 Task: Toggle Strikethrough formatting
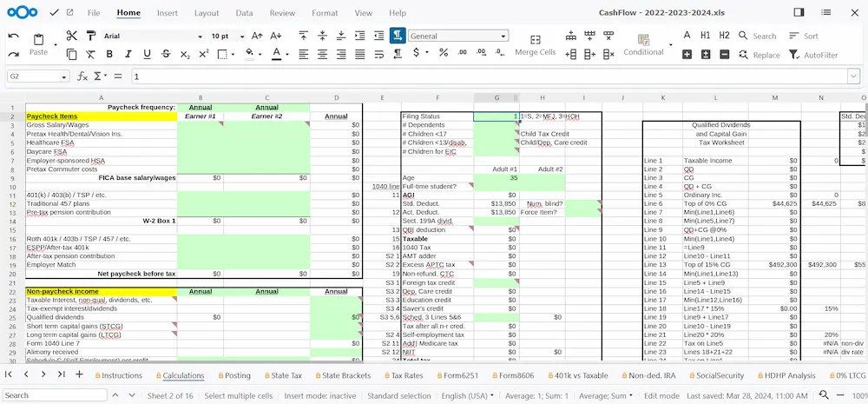tap(166, 55)
